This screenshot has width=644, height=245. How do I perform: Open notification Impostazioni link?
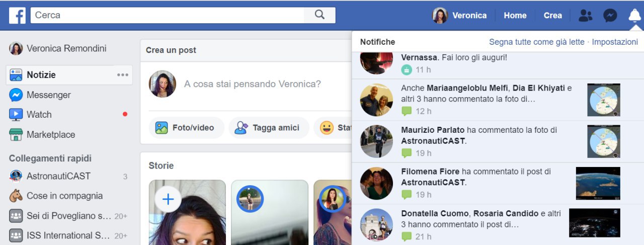[615, 42]
